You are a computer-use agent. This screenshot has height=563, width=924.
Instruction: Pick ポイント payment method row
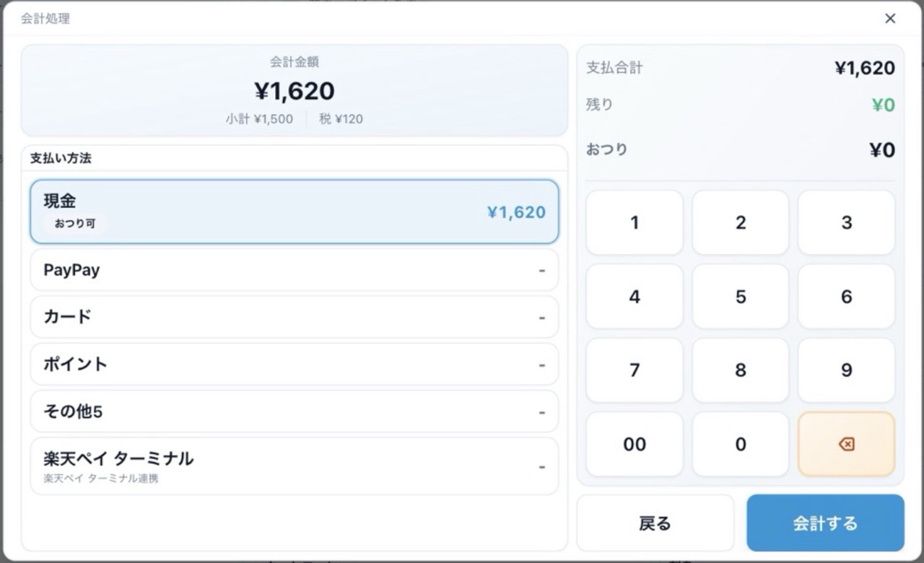pyautogui.click(x=295, y=365)
